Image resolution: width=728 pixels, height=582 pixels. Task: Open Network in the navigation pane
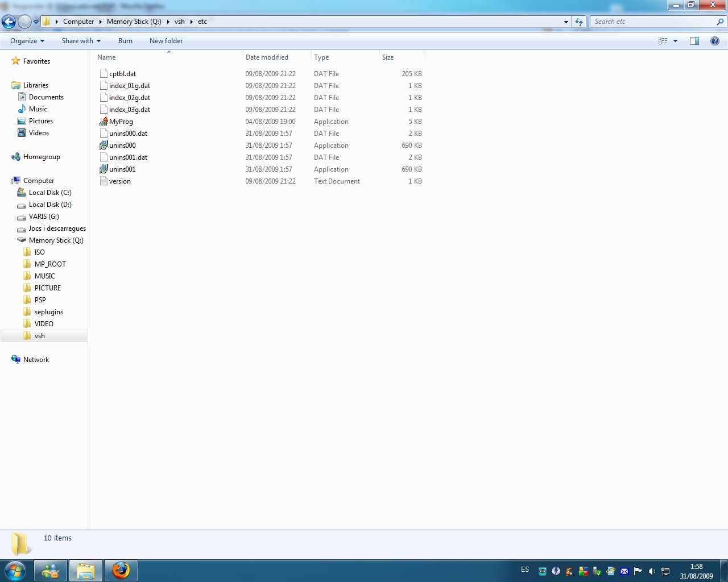pyautogui.click(x=36, y=360)
